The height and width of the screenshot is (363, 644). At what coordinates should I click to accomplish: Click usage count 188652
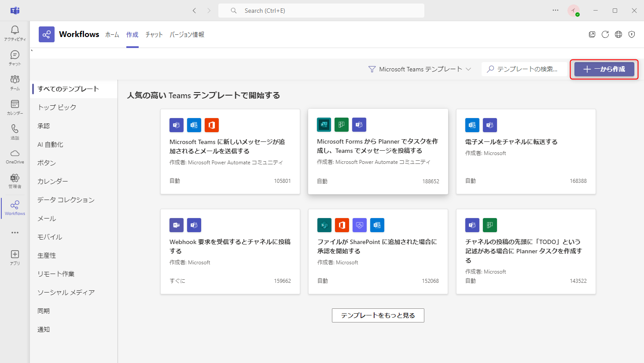click(x=431, y=181)
